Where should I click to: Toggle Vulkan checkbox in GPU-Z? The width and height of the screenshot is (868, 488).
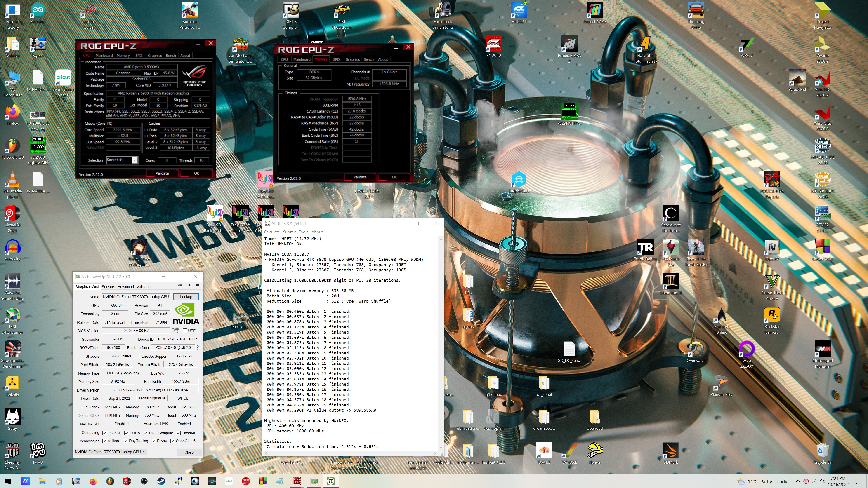click(x=105, y=441)
